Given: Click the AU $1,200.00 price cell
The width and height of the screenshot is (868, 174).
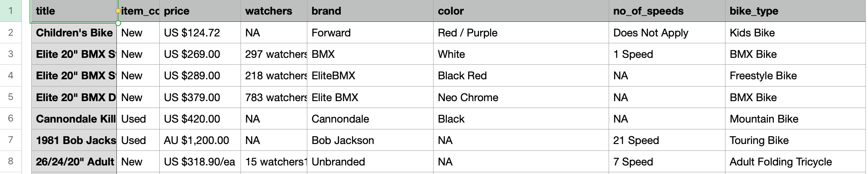Looking at the screenshot, I should coord(199,140).
